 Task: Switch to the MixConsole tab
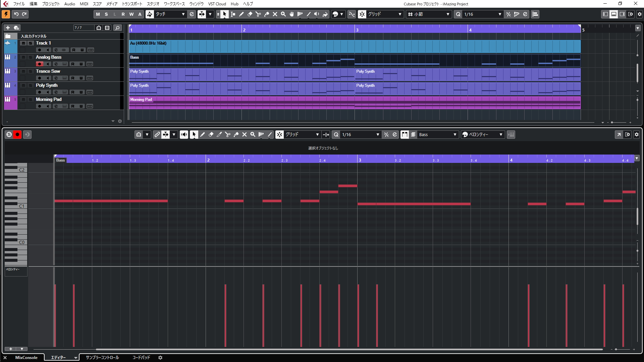(x=26, y=358)
